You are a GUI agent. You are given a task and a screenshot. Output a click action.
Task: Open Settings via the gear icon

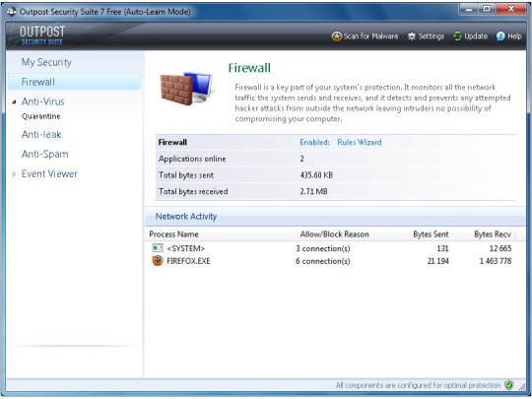[412, 36]
